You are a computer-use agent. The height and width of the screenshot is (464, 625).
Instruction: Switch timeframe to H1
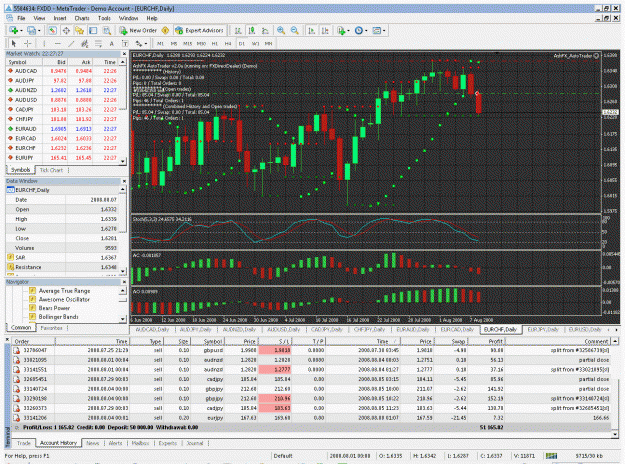pyautogui.click(x=214, y=43)
